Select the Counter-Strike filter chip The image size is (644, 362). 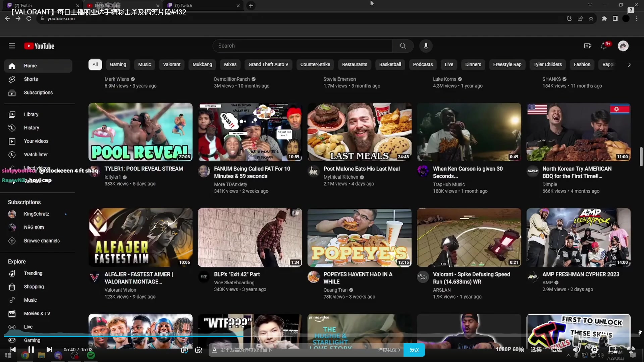(315, 64)
